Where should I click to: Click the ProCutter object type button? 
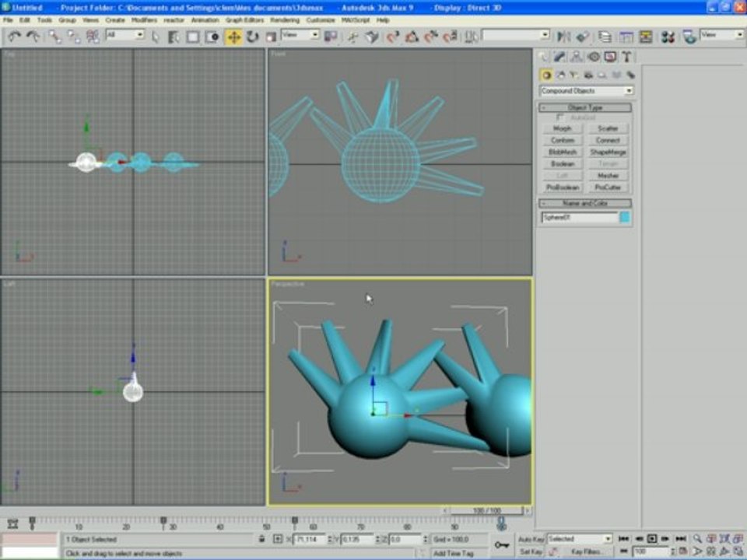(x=608, y=187)
